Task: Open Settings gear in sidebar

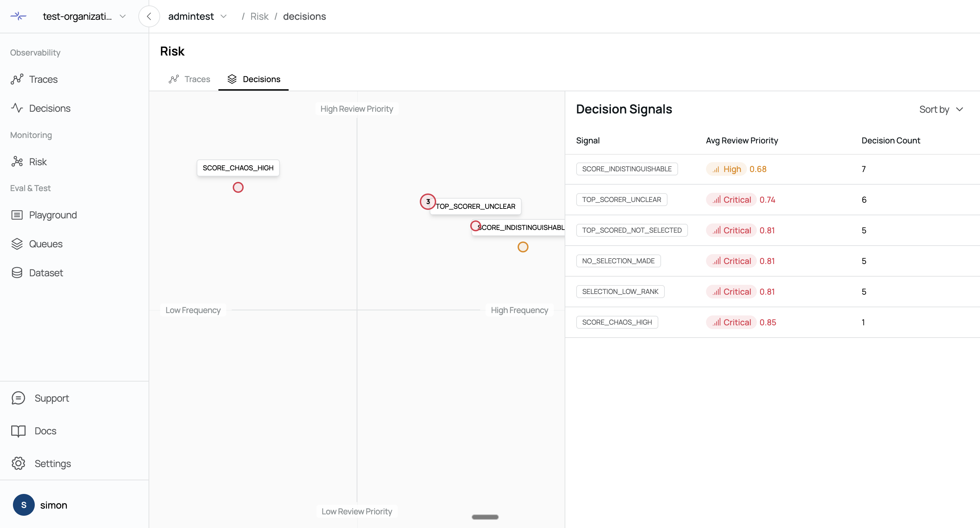Action: pos(18,463)
